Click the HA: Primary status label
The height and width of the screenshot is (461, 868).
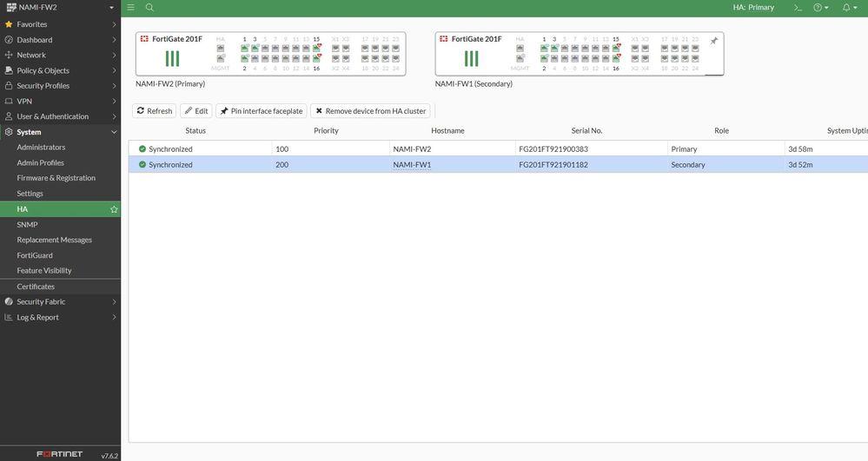pos(753,8)
